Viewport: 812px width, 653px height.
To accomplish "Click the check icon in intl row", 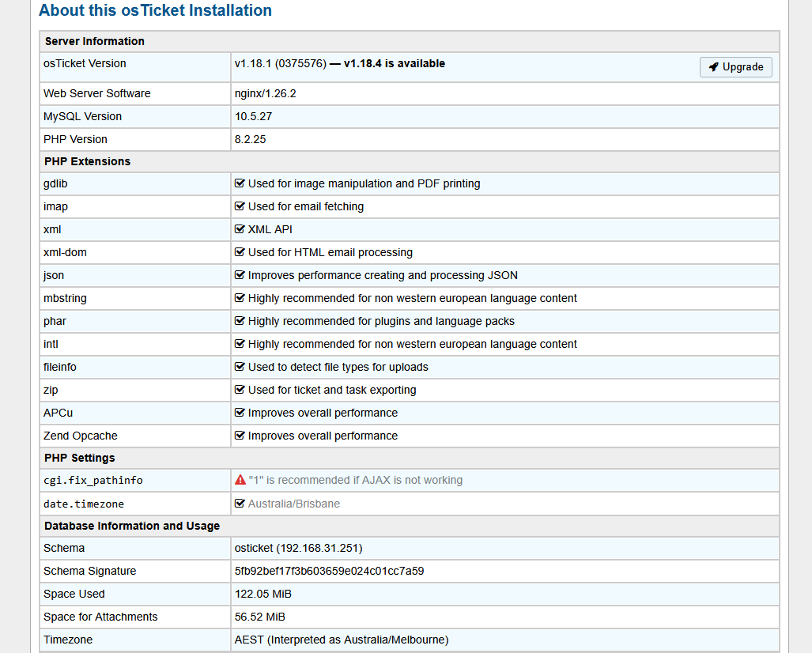I will (240, 344).
